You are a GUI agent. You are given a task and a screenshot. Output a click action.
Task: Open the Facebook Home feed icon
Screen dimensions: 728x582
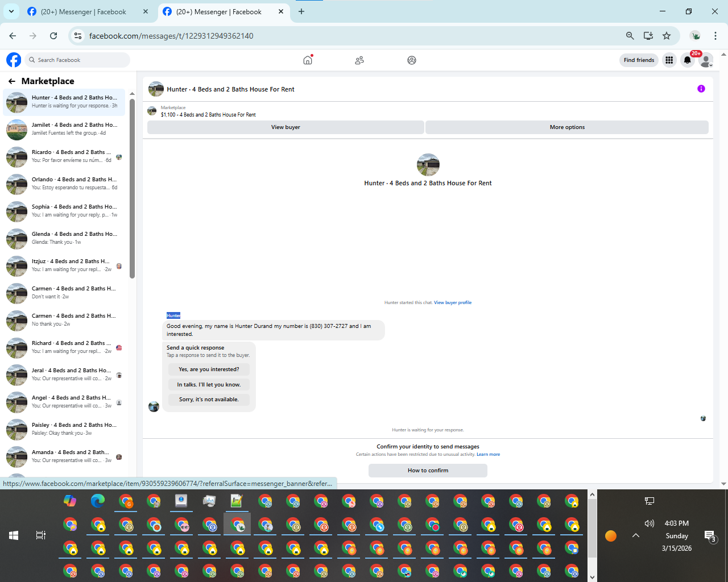point(308,60)
